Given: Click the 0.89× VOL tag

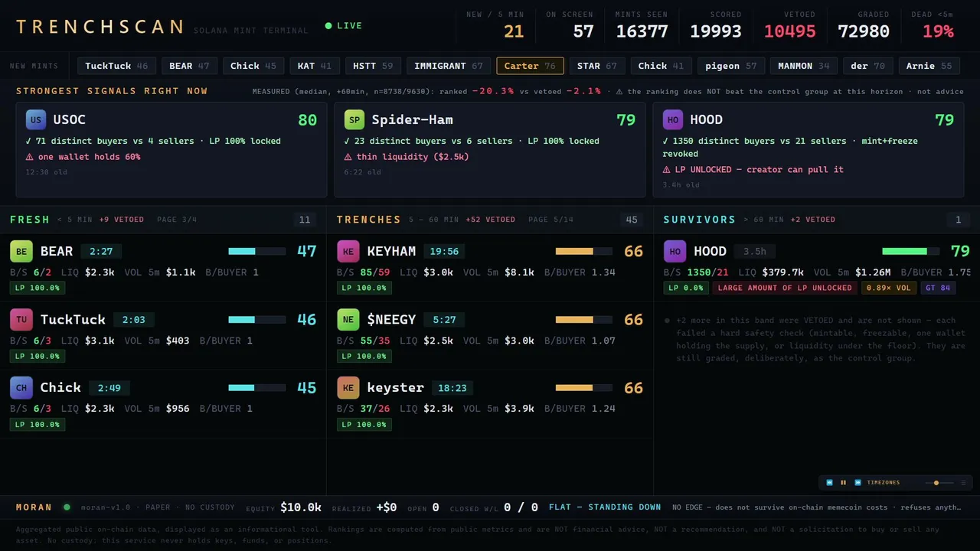Looking at the screenshot, I should click(x=889, y=288).
